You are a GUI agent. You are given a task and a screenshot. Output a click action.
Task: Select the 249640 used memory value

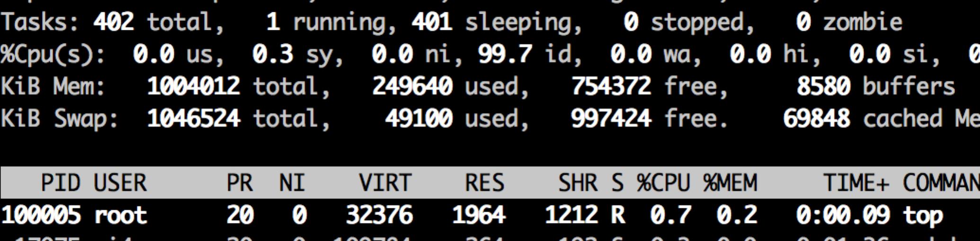(412, 86)
